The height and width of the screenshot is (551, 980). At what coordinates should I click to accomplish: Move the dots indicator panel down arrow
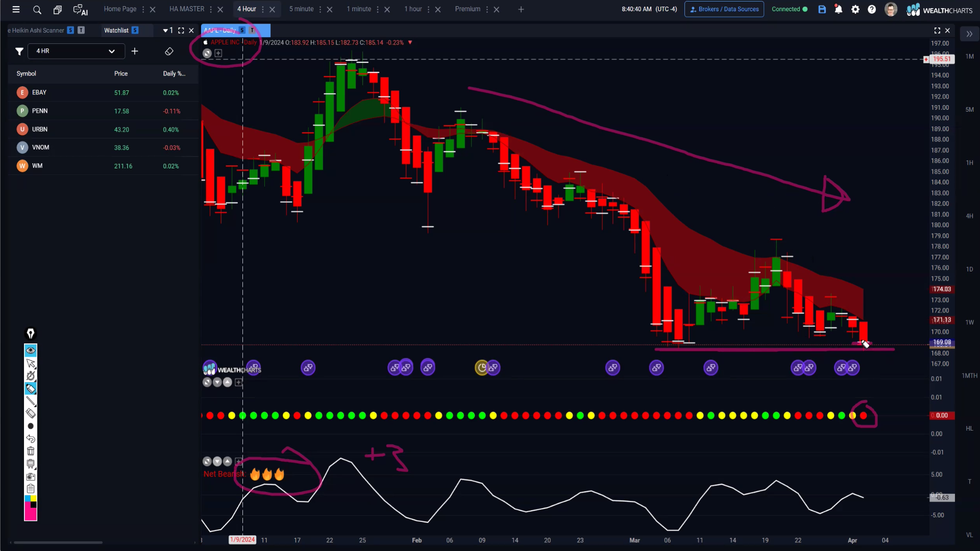pos(217,382)
